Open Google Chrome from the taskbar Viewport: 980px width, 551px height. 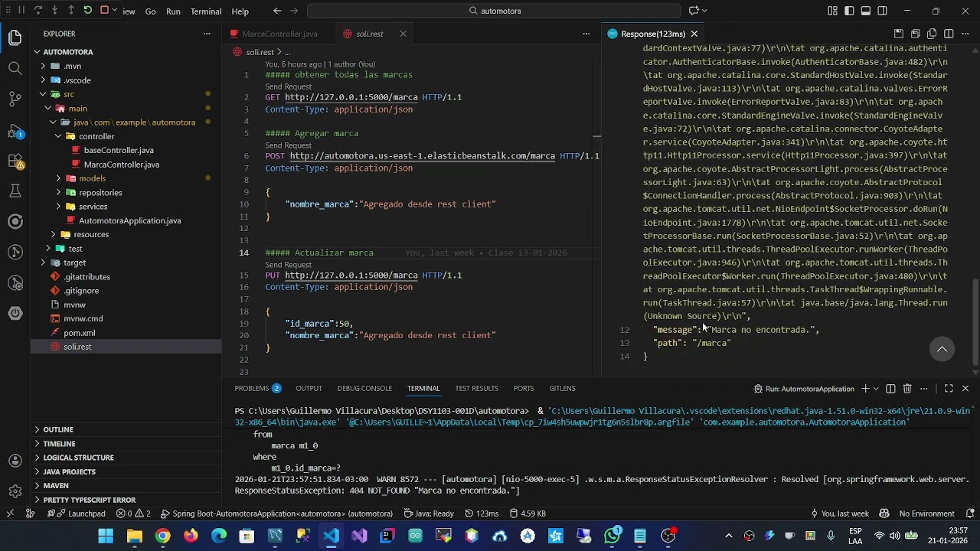(162, 536)
